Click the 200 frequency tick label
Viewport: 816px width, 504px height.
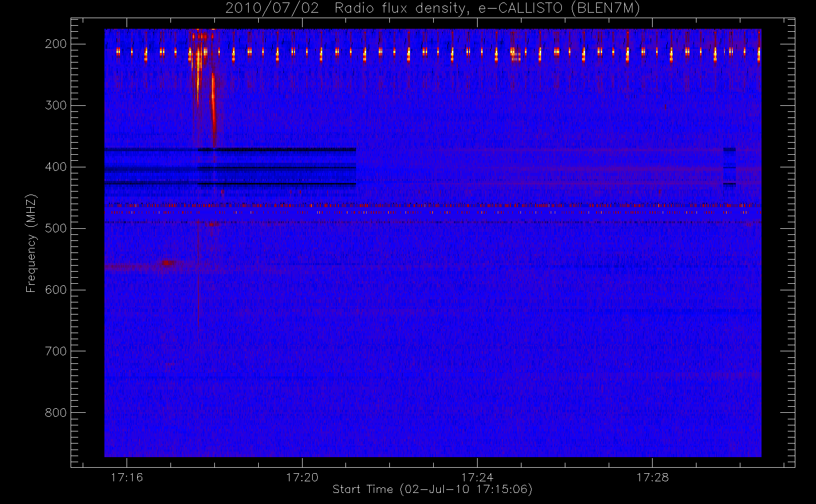56,44
